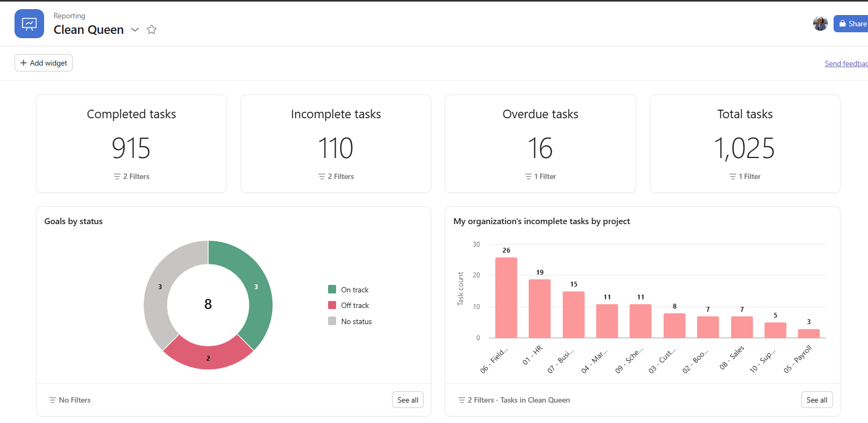Click the 07 - Busi bar with 15 tasks
Image resolution: width=868 pixels, height=423 pixels.
click(573, 315)
